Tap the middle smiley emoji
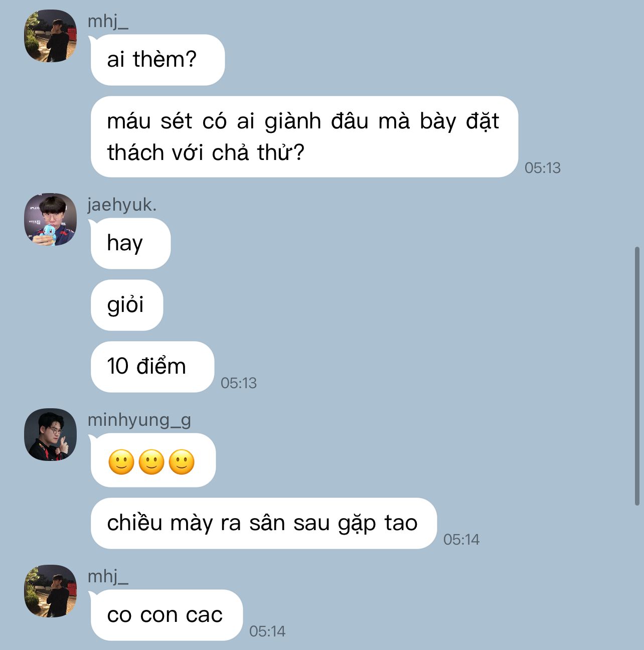The image size is (644, 650). click(151, 462)
